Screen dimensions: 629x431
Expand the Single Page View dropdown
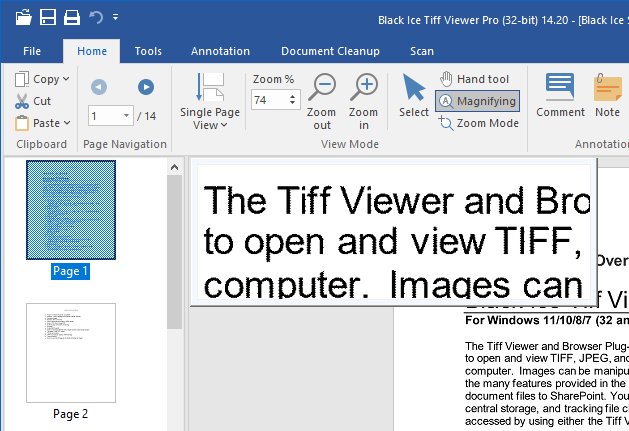point(224,125)
